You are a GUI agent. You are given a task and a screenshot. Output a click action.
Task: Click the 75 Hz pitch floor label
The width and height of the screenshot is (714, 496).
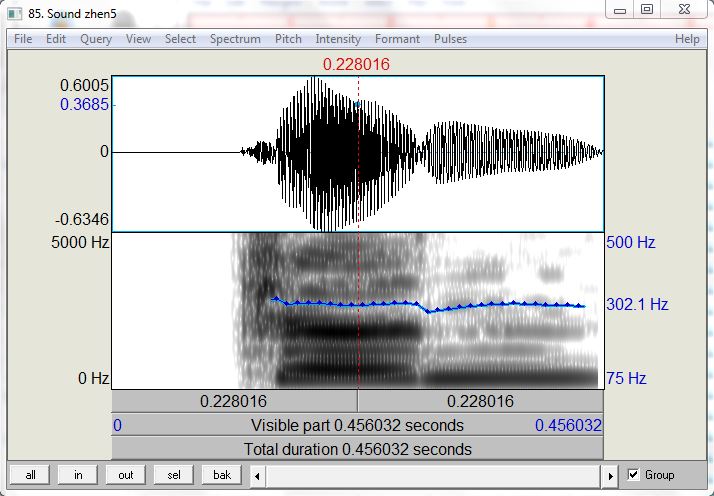626,378
